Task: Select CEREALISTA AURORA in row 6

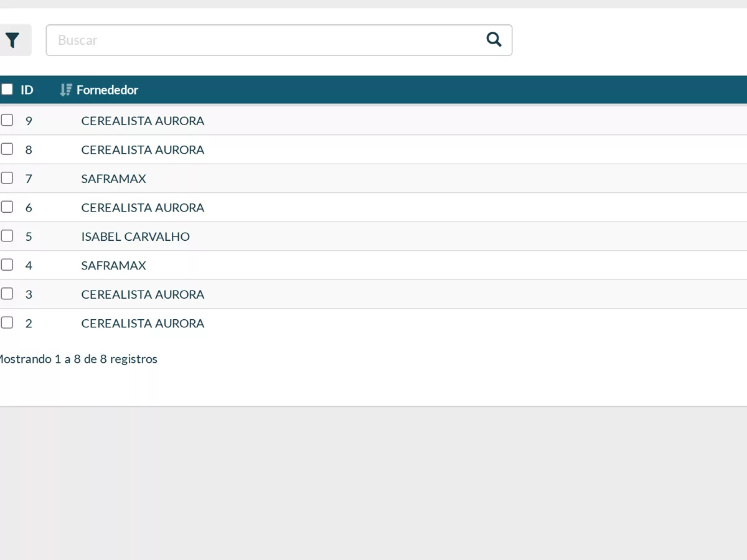Action: 143,208
